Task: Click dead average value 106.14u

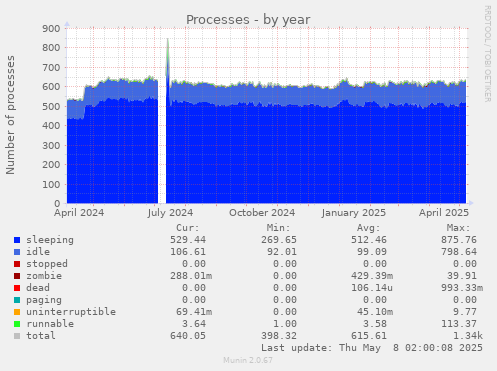Action: pyautogui.click(x=372, y=288)
